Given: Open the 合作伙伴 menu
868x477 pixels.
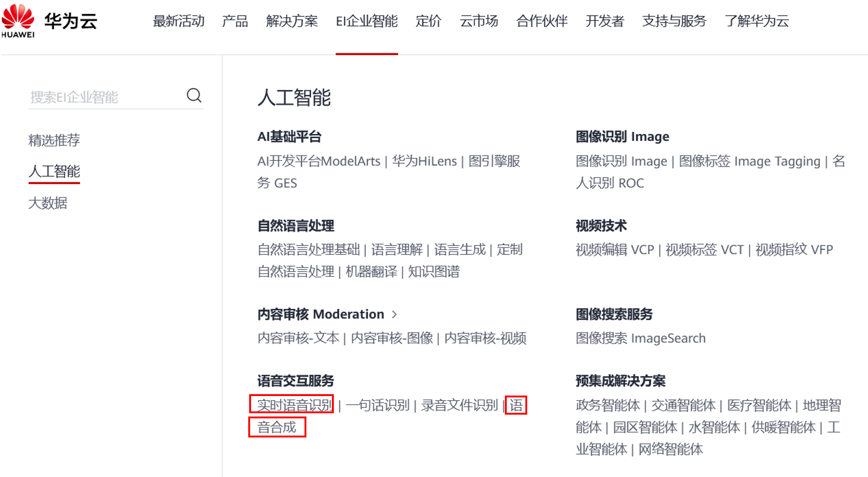Looking at the screenshot, I should click(542, 21).
